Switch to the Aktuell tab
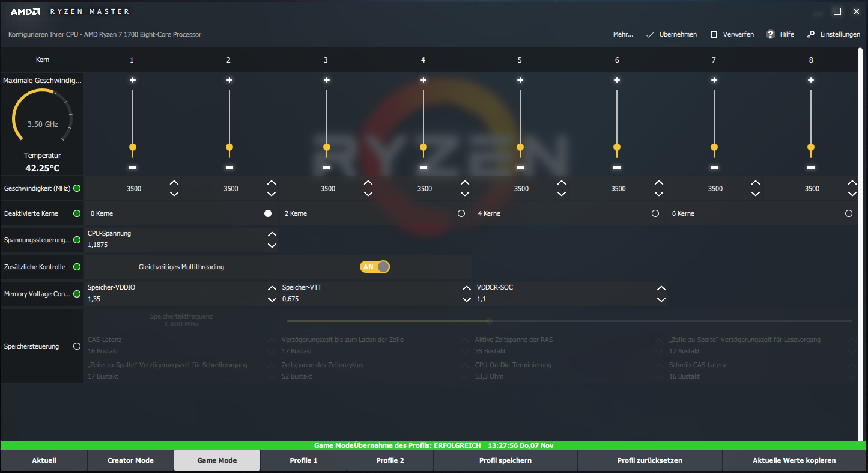The height and width of the screenshot is (473, 868). [x=44, y=460]
